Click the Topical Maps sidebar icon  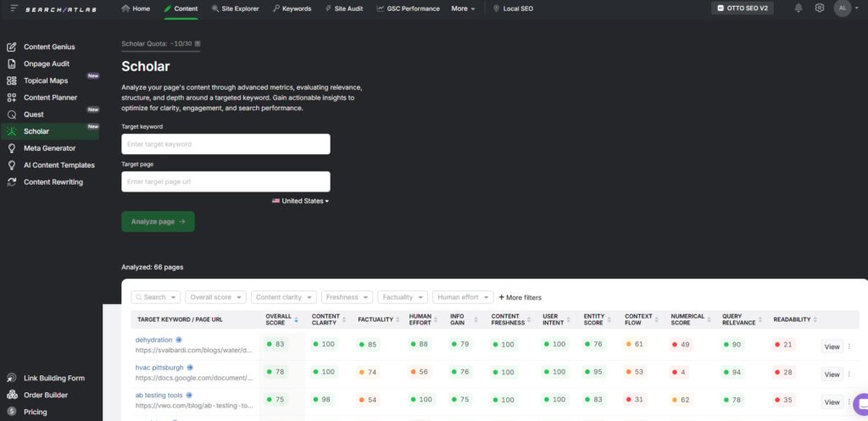(x=12, y=80)
